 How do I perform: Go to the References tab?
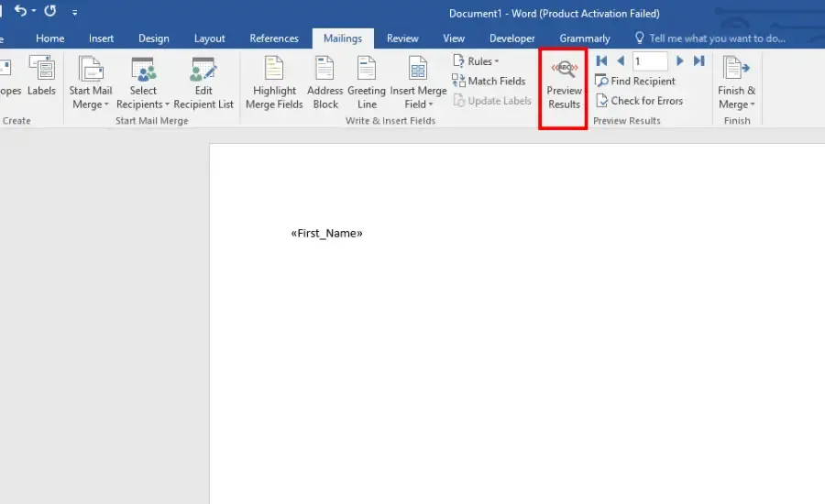point(273,38)
